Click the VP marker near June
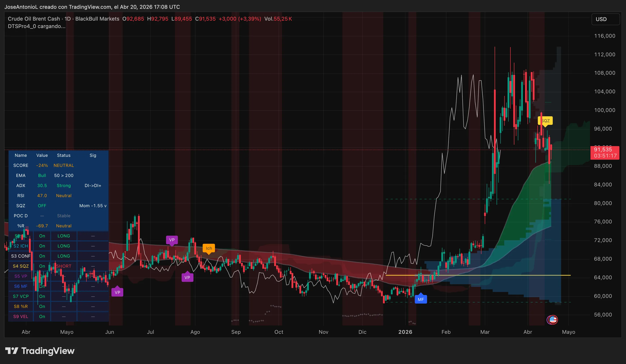Viewport: 626px width, 364px height. [117, 292]
